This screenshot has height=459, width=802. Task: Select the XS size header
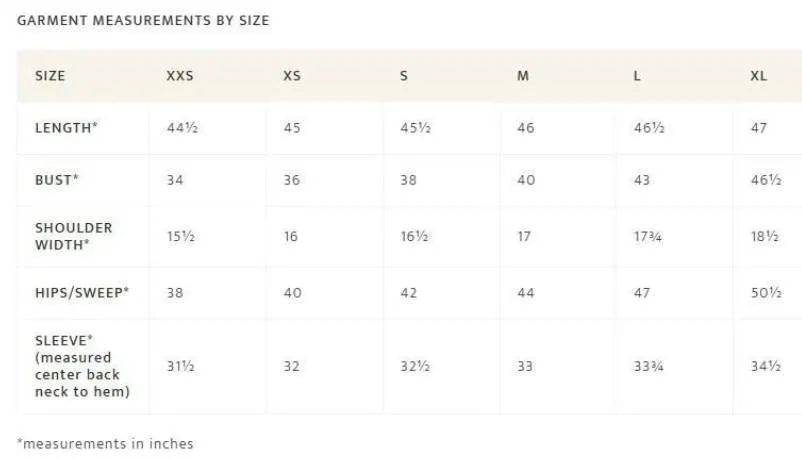[292, 76]
